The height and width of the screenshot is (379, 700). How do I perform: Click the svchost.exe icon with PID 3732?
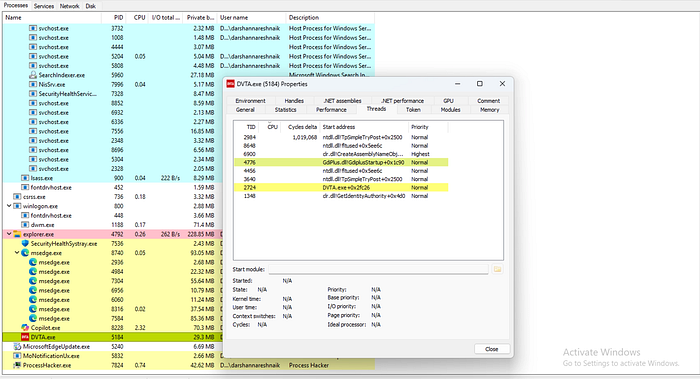(x=33, y=28)
